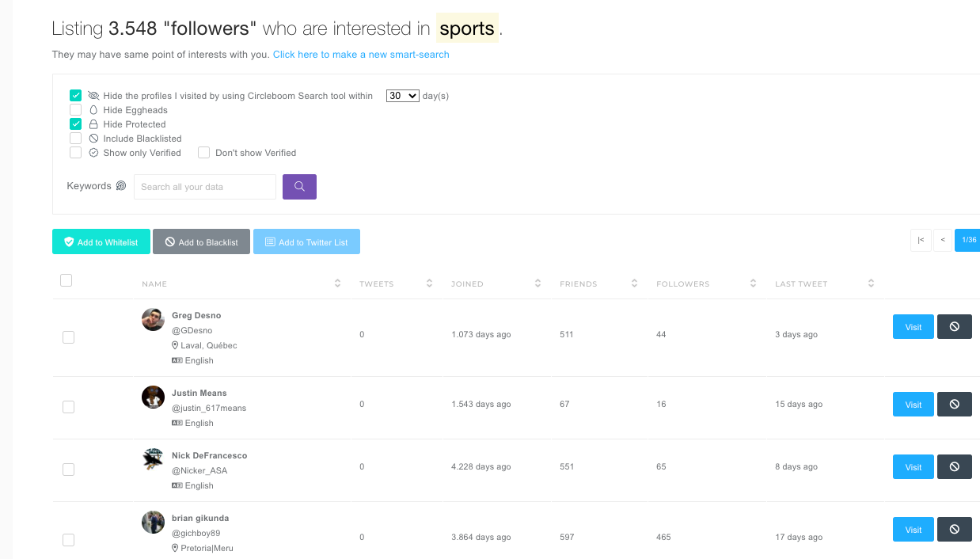
Task: Click the list icon on the Add to Twitter List button
Action: [269, 241]
